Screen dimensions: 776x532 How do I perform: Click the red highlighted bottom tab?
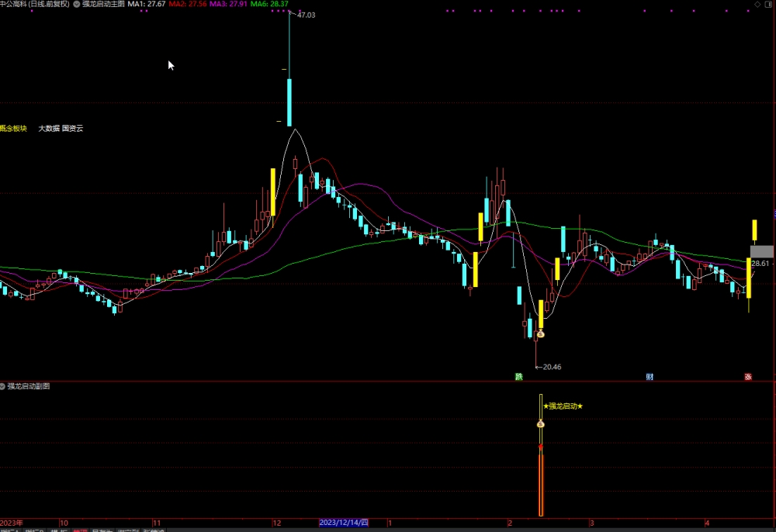pos(80,530)
